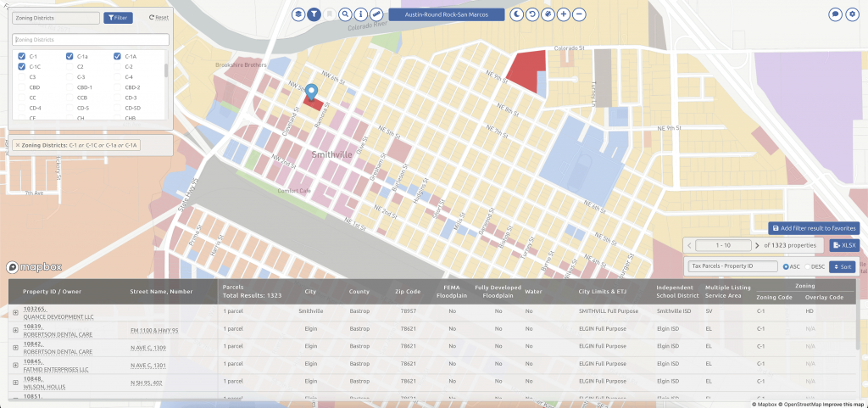Open owner FATMID ENTERPRISES LLC
868x408 pixels.
(56, 370)
